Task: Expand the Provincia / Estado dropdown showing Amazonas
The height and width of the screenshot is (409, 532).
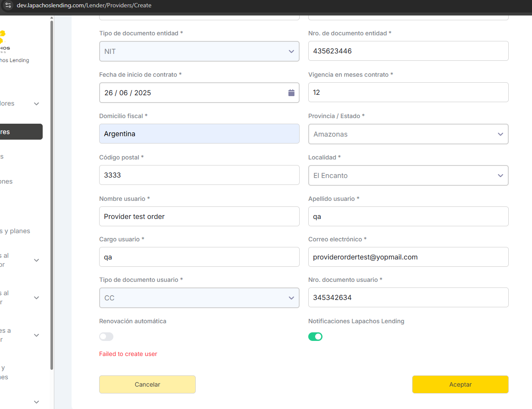Action: pyautogui.click(x=408, y=134)
